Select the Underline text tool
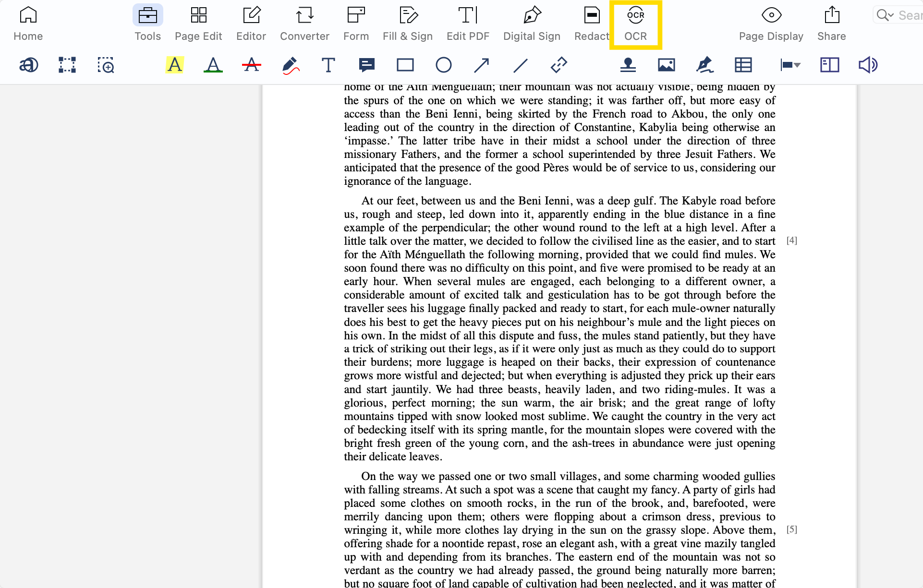 tap(213, 65)
